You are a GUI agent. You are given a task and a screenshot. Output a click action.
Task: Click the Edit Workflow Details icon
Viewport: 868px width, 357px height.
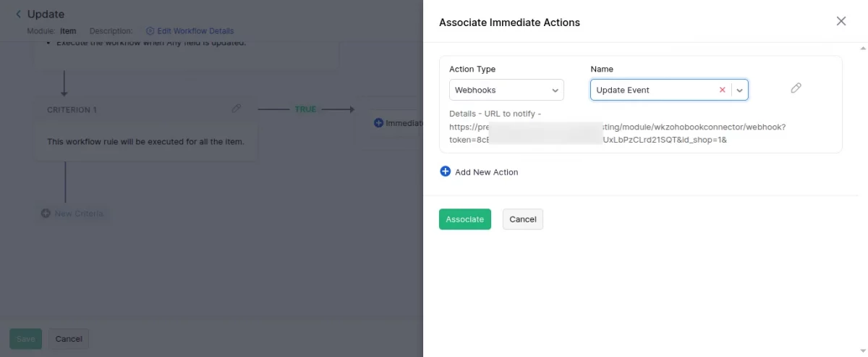[150, 31]
